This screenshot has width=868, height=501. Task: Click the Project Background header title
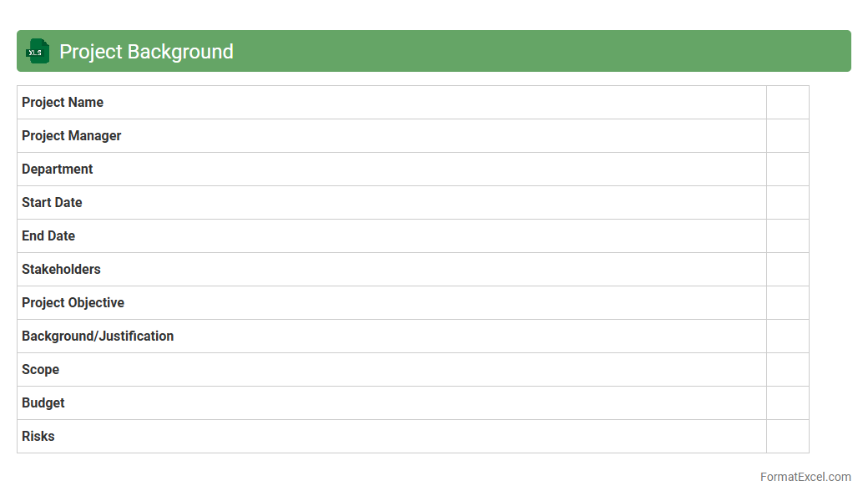pyautogui.click(x=146, y=52)
